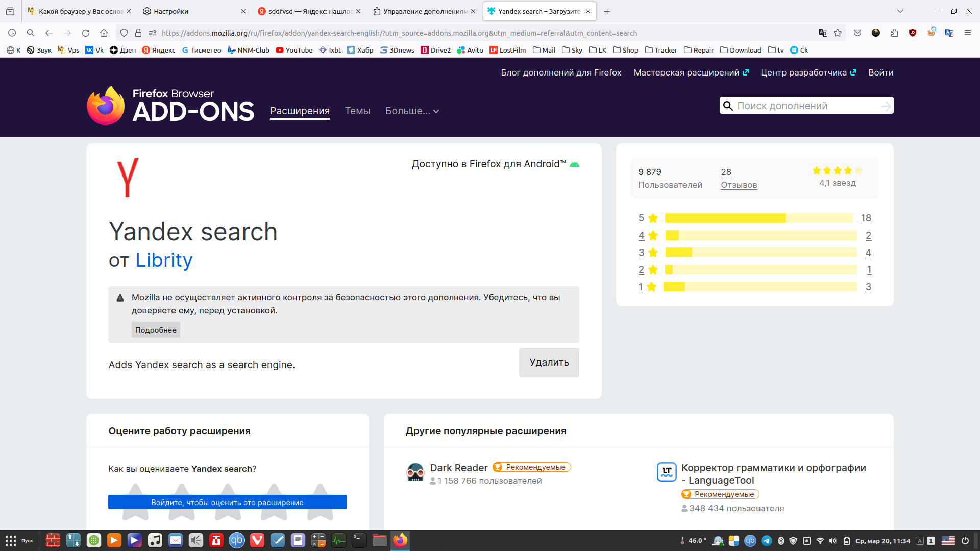Open the terminal from the taskbar
Viewport: 980px width, 551px height.
[x=359, y=540]
